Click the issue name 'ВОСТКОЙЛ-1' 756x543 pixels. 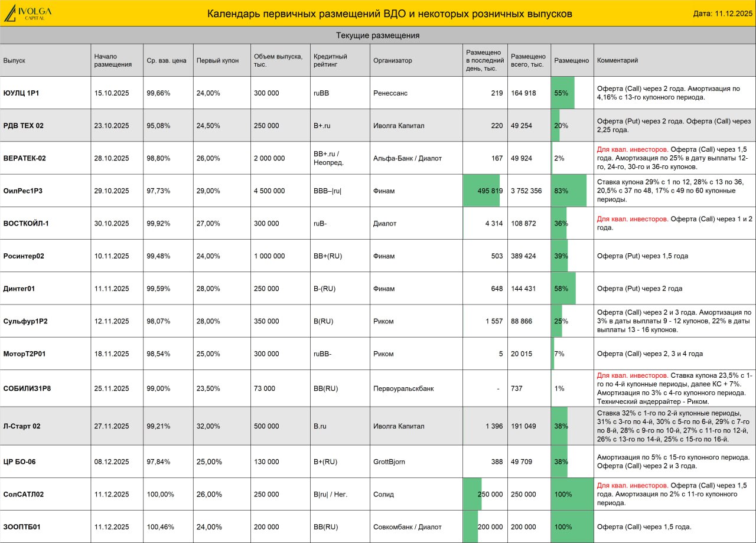[26, 223]
